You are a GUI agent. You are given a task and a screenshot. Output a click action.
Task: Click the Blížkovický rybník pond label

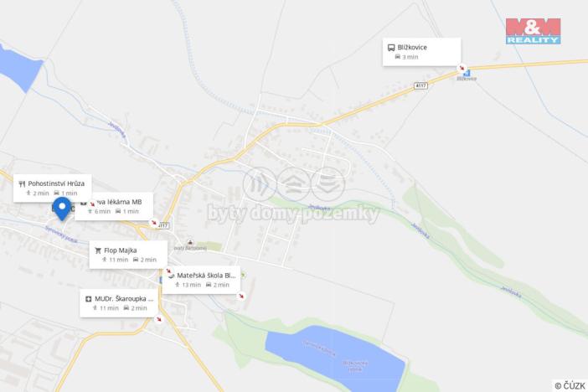pos(355,366)
